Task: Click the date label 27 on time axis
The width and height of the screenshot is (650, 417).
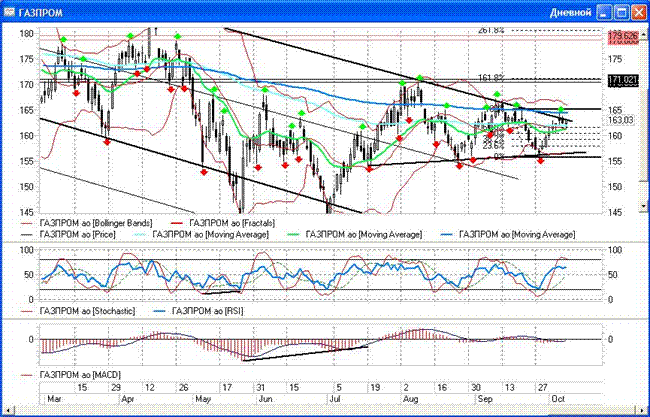Action: pyautogui.click(x=543, y=388)
